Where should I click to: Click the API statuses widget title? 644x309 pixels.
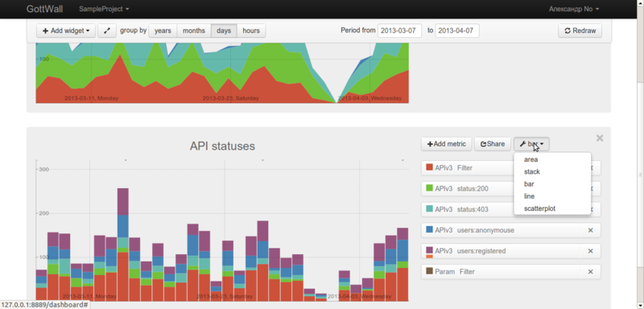click(x=222, y=146)
